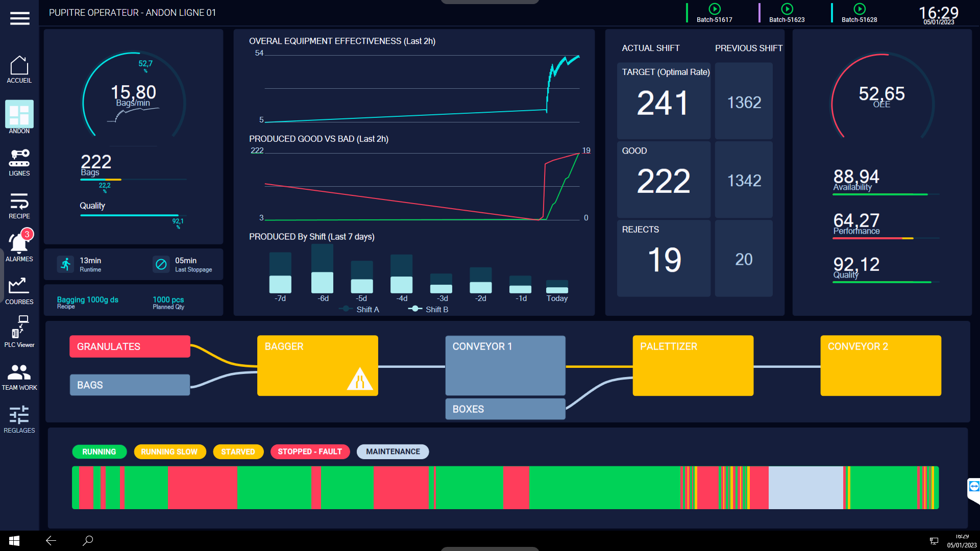
Task: Click the bagger warning triangle icon
Action: coord(359,380)
